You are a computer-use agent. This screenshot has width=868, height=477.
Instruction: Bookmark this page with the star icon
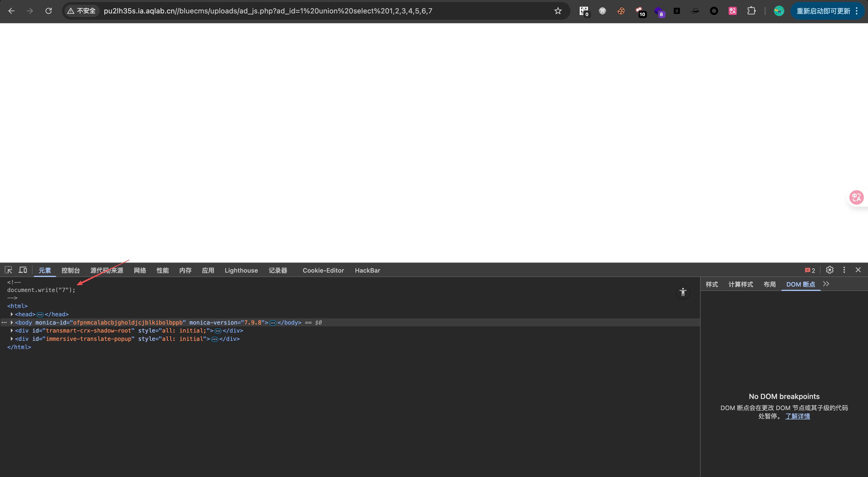pos(558,11)
